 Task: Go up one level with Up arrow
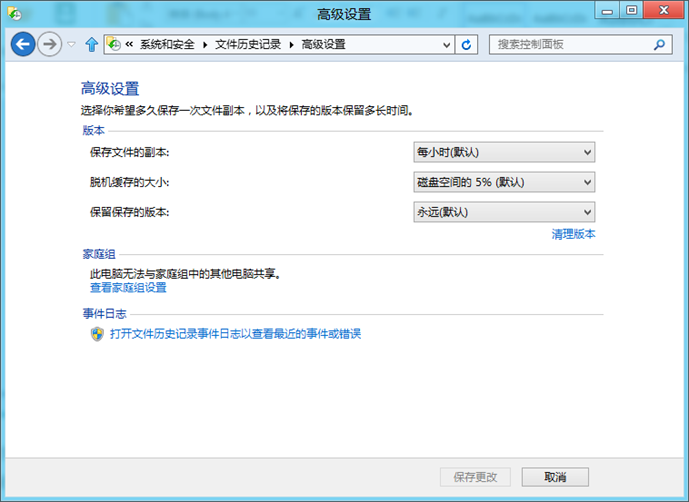pos(91,44)
